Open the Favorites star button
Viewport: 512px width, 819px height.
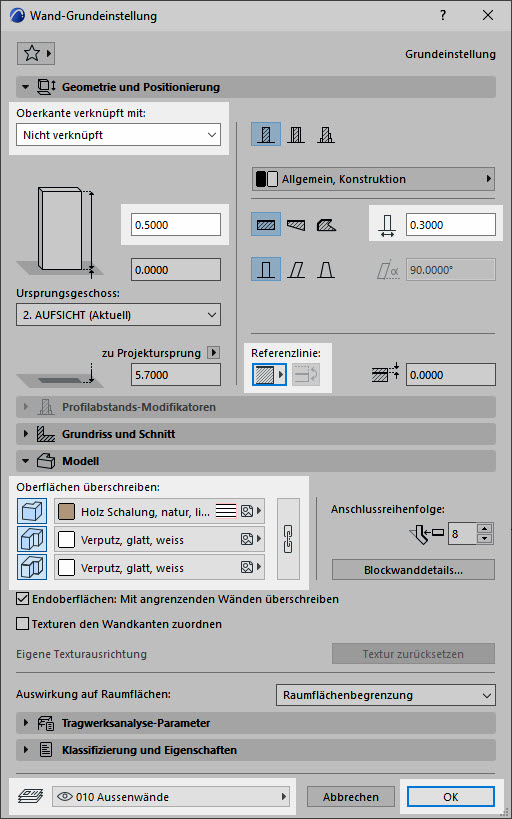36,53
